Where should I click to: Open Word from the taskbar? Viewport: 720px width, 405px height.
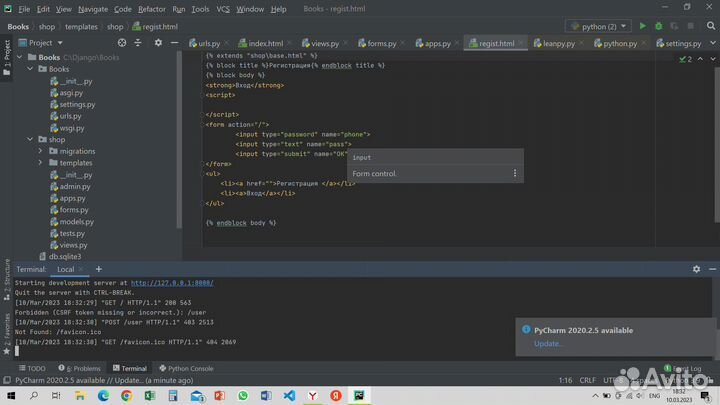266,395
